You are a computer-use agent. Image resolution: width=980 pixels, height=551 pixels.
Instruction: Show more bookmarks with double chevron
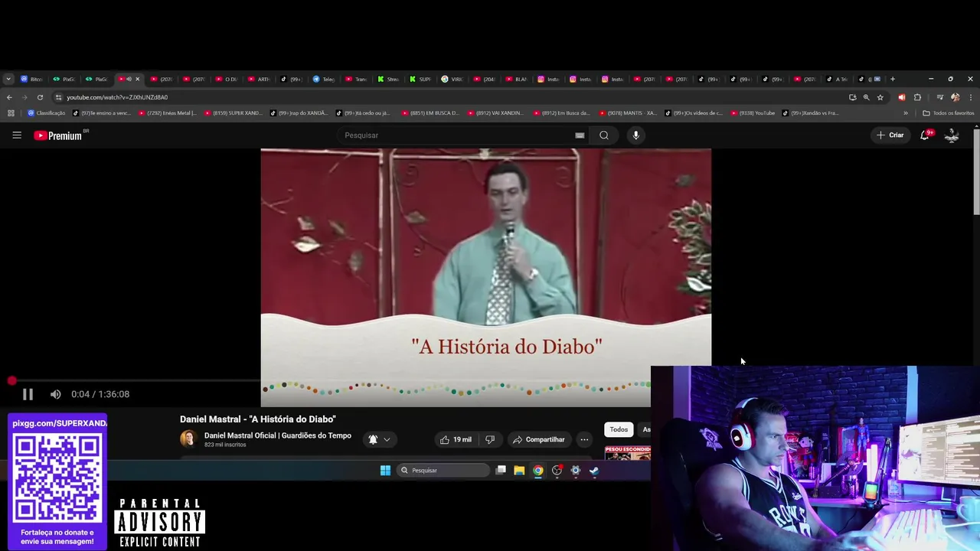pos(906,113)
